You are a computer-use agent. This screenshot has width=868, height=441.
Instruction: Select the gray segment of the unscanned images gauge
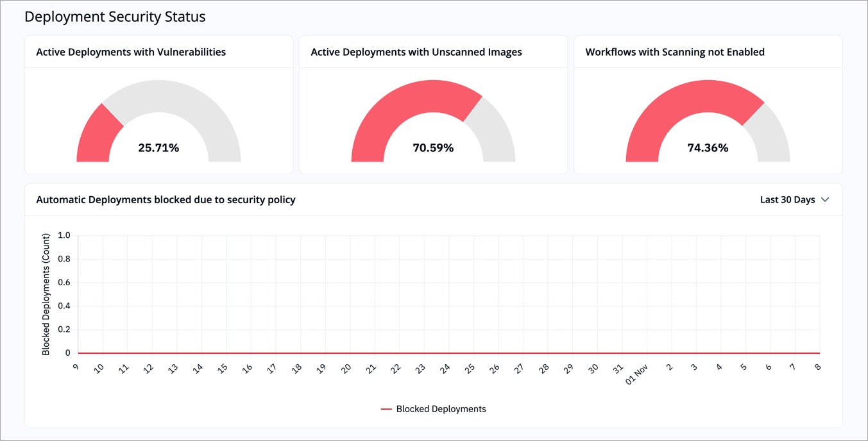(x=497, y=135)
